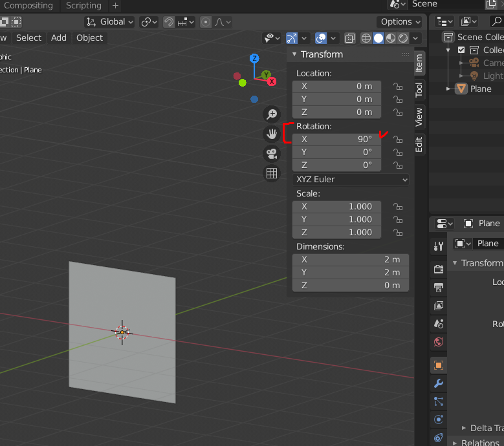Viewport: 504px width, 446px height.
Task: Select Plane object in outliner
Action: click(481, 89)
